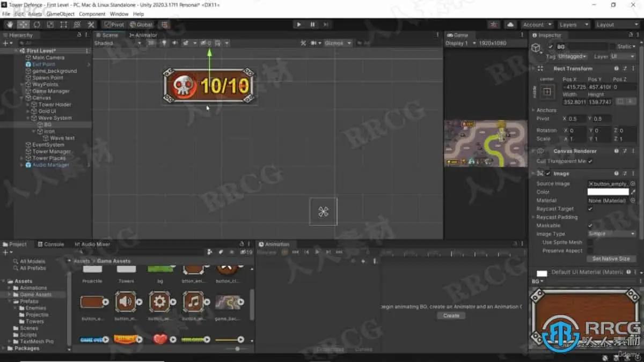Select the Rotate tool in toolbar
Image resolution: width=644 pixels, height=362 pixels.
pyautogui.click(x=37, y=24)
